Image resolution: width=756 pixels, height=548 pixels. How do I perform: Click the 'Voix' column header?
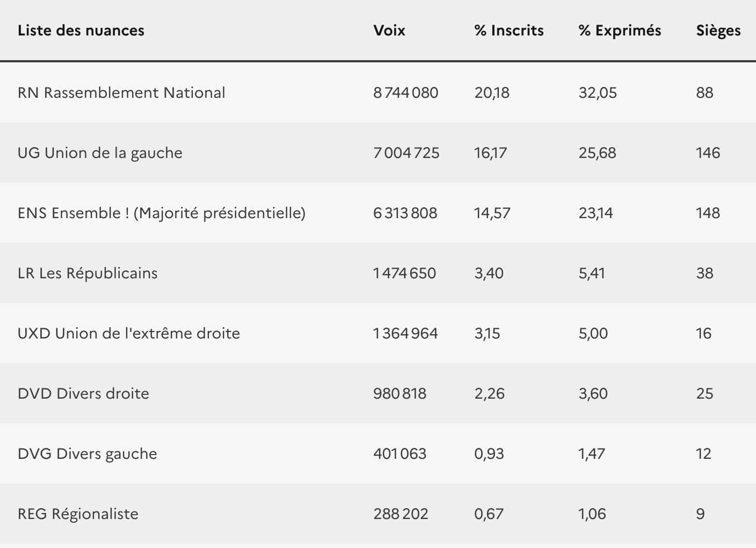point(389,31)
